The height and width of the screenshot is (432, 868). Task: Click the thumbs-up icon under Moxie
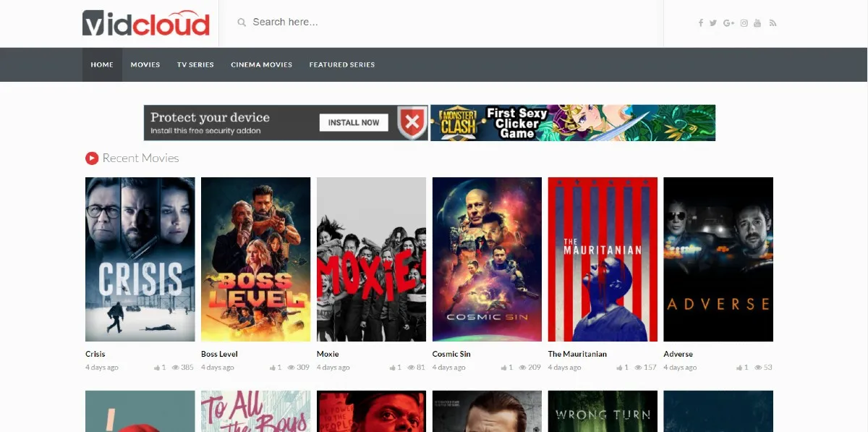393,368
